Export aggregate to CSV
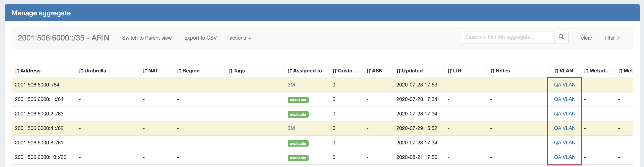644x167 pixels. [200, 38]
